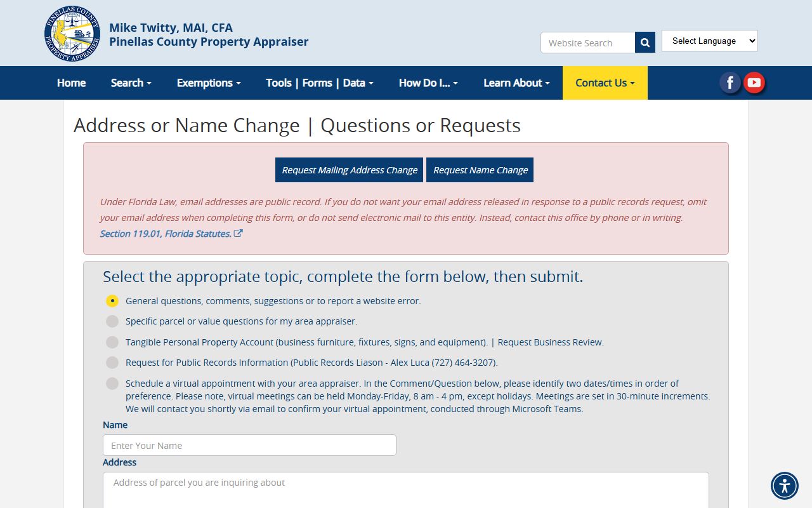Click the 'Select the appropriate topic' heading

pyautogui.click(x=343, y=276)
